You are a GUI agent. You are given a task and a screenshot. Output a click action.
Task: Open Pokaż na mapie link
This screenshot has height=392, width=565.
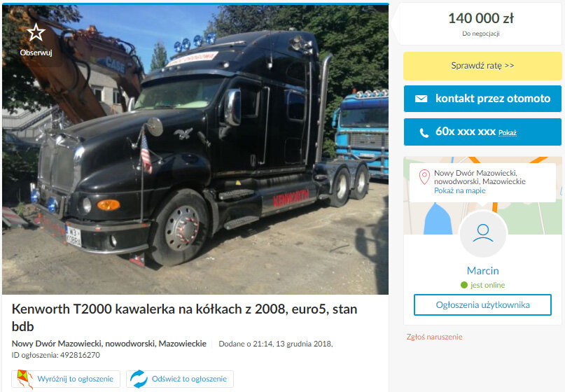pos(460,190)
